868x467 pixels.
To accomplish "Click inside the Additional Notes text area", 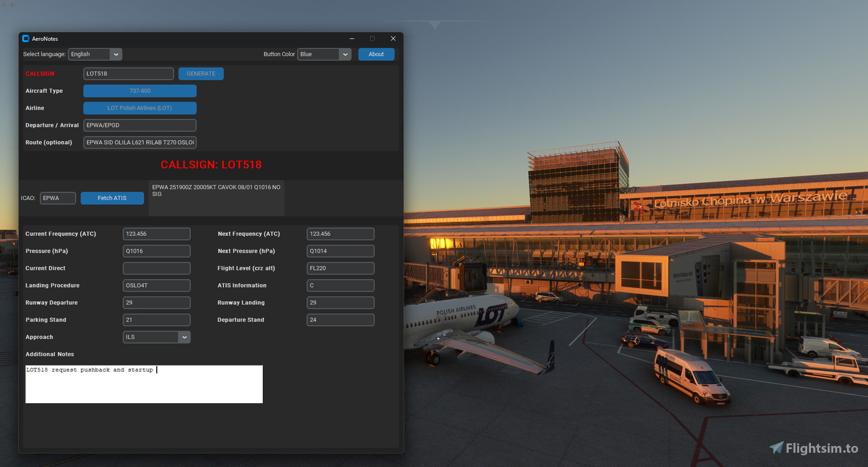I will pos(144,384).
